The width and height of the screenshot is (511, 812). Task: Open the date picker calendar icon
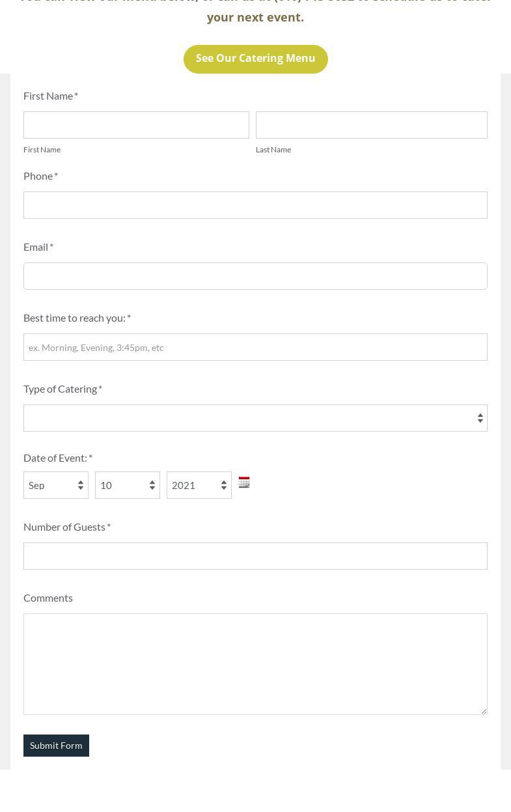244,483
